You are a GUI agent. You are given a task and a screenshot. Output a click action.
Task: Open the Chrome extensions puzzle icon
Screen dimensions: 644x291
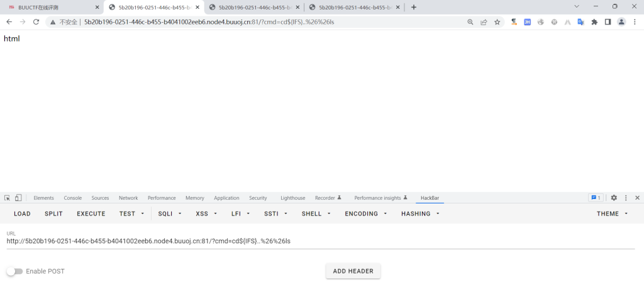click(x=594, y=21)
